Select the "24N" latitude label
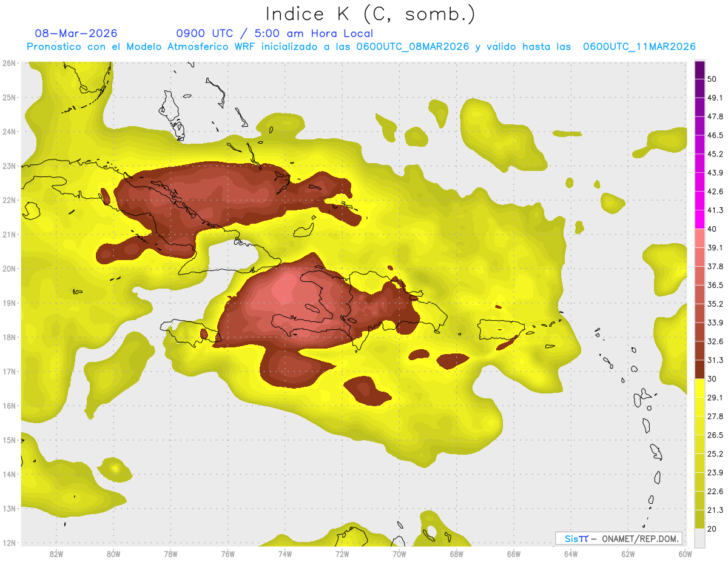Screen dimensions: 728x562 coord(9,132)
